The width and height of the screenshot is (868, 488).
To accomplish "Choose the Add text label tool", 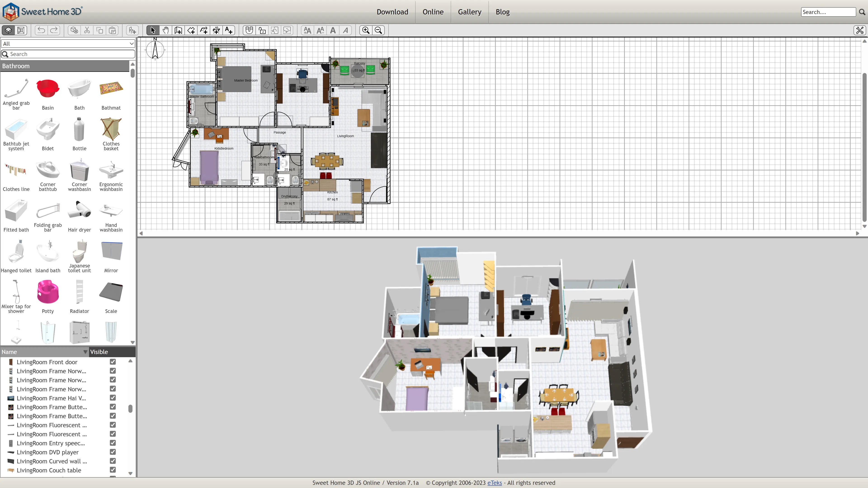I will click(229, 30).
